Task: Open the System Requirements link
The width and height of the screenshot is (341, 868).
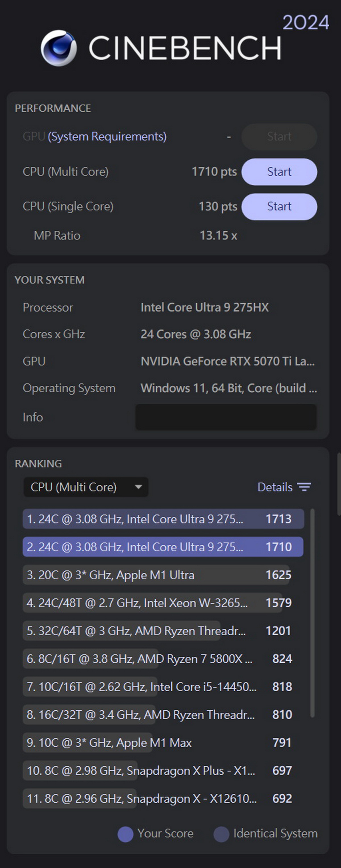Action: (x=107, y=136)
